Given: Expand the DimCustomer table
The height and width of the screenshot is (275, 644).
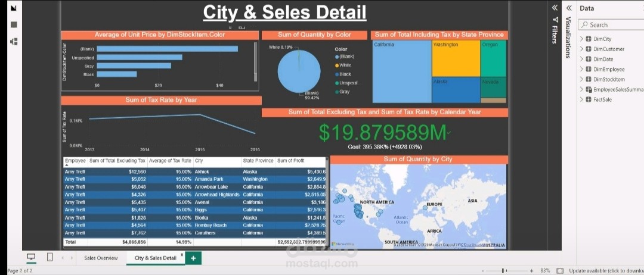Looking at the screenshot, I should coord(581,49).
